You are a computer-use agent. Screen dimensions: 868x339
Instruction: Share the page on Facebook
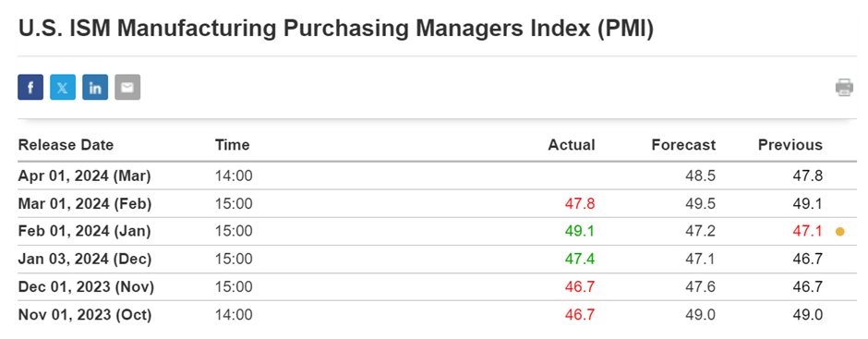coord(30,88)
